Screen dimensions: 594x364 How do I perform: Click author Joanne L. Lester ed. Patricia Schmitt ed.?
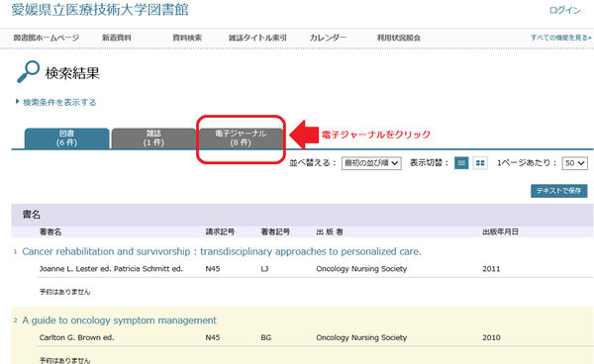pyautogui.click(x=111, y=269)
